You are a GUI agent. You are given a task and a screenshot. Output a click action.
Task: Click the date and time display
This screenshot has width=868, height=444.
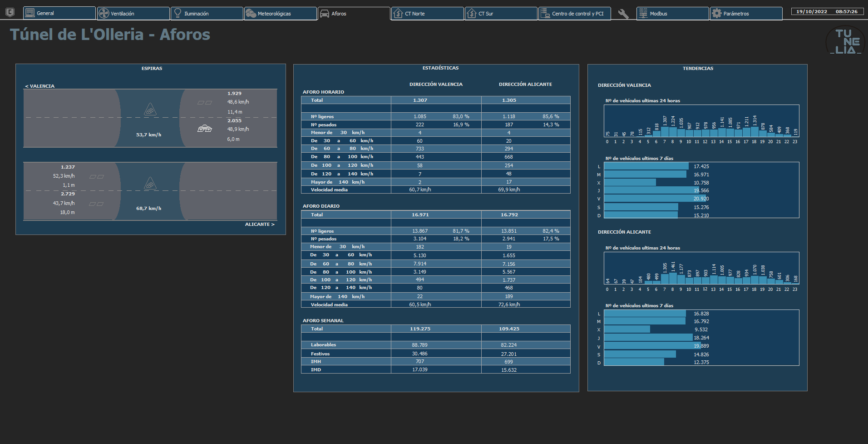[827, 12]
